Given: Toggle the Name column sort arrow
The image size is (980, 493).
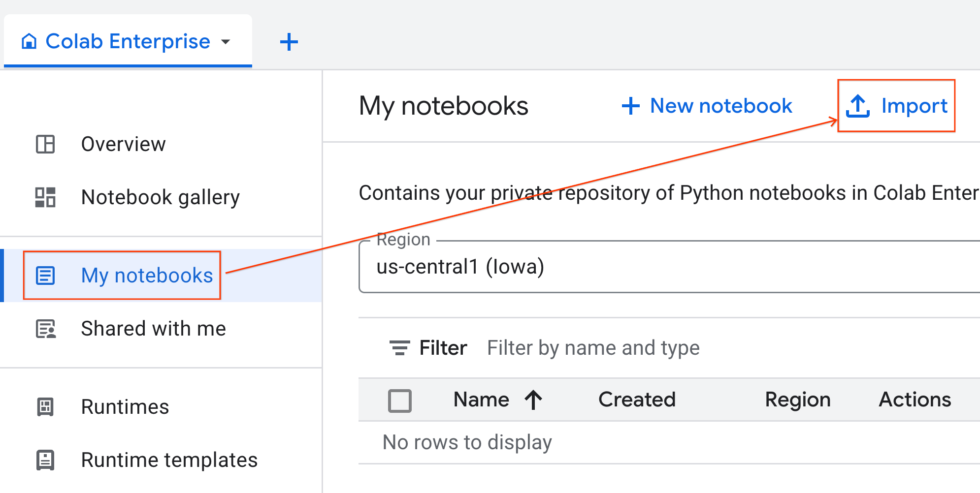Looking at the screenshot, I should point(533,400).
